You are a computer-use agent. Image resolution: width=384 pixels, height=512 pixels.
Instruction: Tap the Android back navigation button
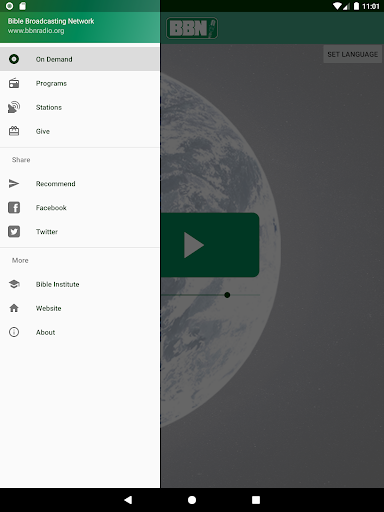click(x=128, y=500)
